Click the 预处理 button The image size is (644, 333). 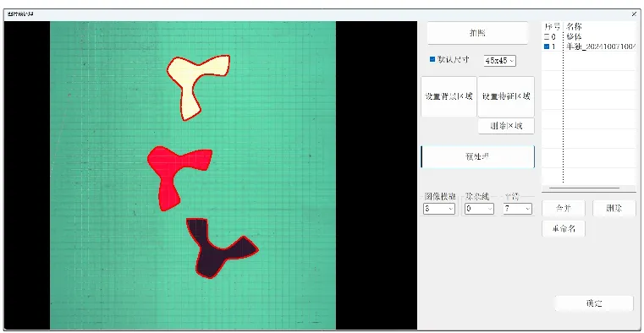pos(477,156)
